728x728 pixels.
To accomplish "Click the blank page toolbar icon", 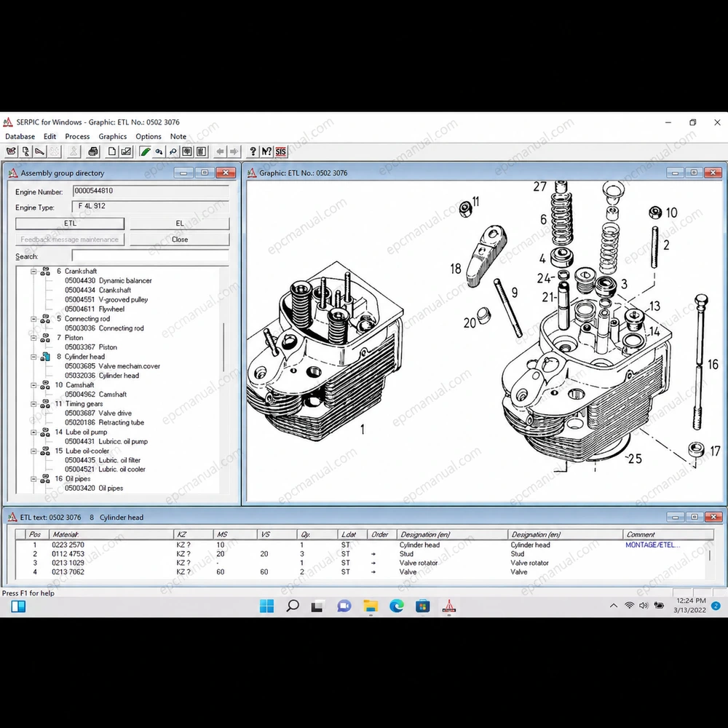I will [112, 151].
